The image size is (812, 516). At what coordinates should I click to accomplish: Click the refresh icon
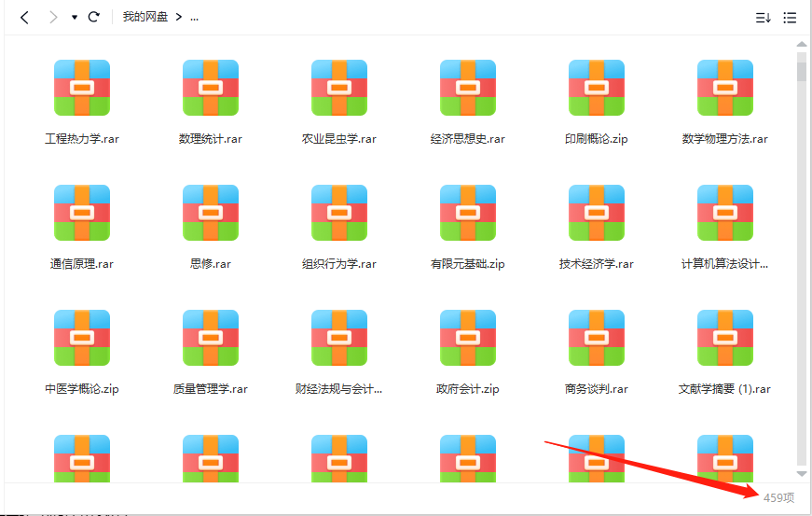[93, 17]
